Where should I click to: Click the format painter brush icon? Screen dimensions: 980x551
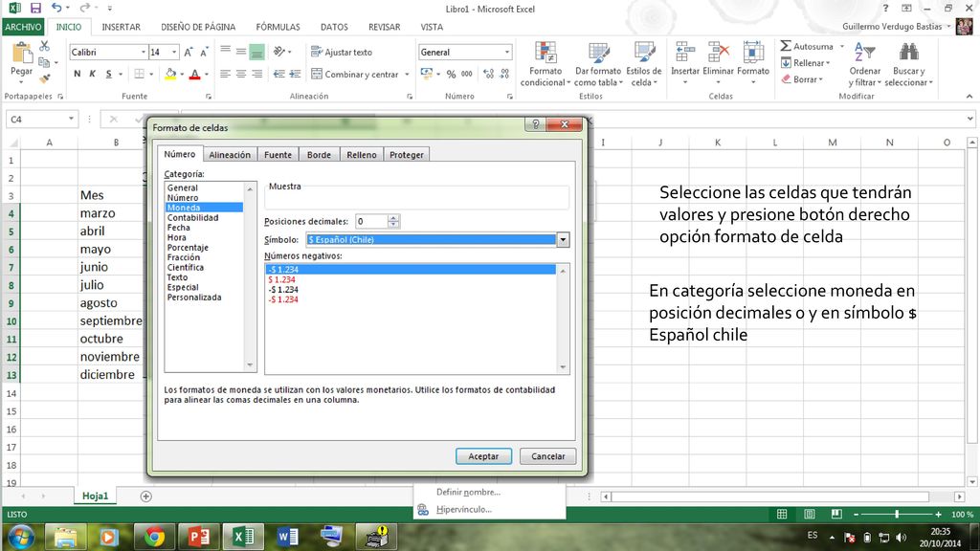[44, 78]
